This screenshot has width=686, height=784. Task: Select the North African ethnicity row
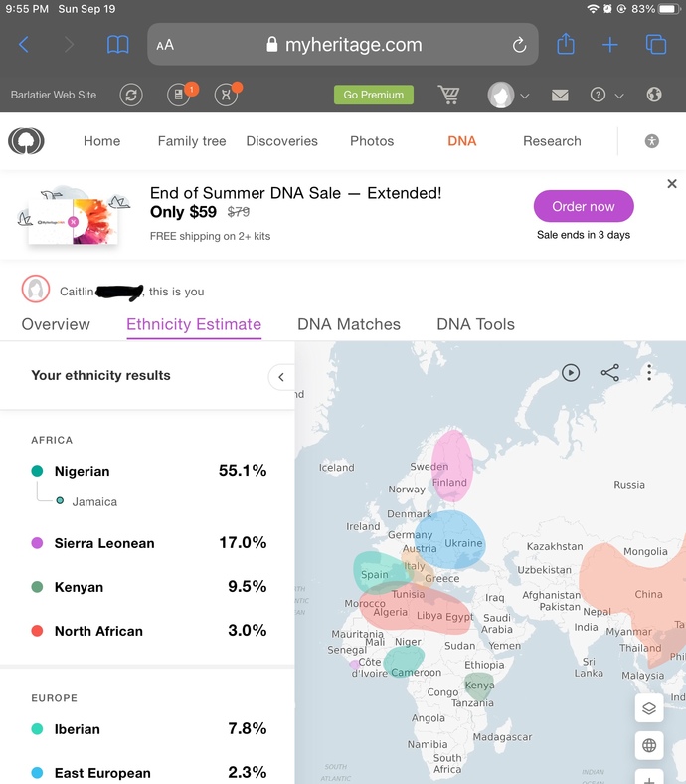148,631
